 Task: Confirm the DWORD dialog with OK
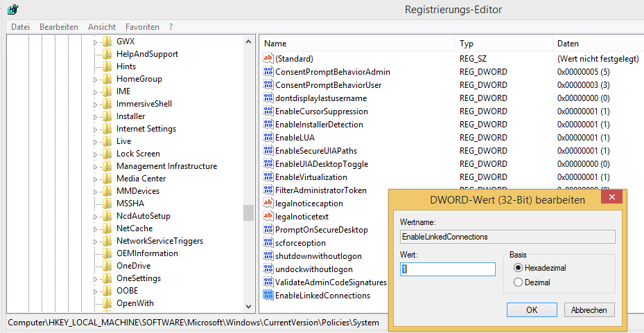pyautogui.click(x=532, y=310)
